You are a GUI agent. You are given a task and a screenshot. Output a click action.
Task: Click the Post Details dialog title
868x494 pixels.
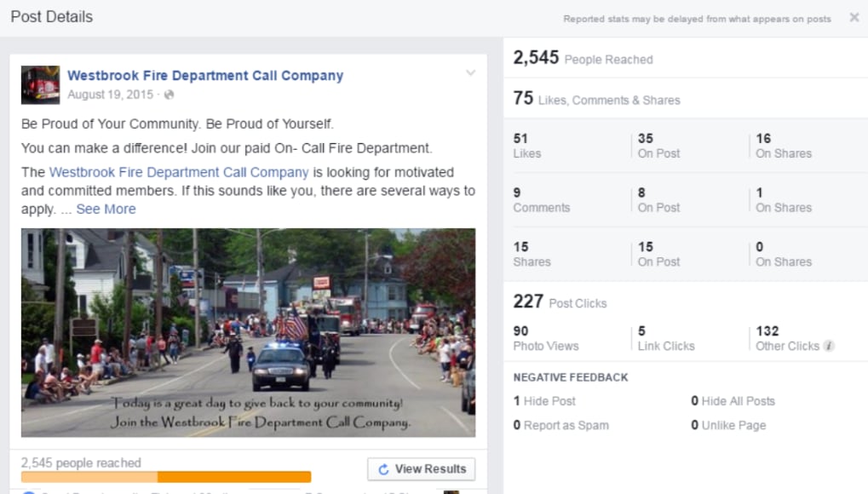pos(51,17)
